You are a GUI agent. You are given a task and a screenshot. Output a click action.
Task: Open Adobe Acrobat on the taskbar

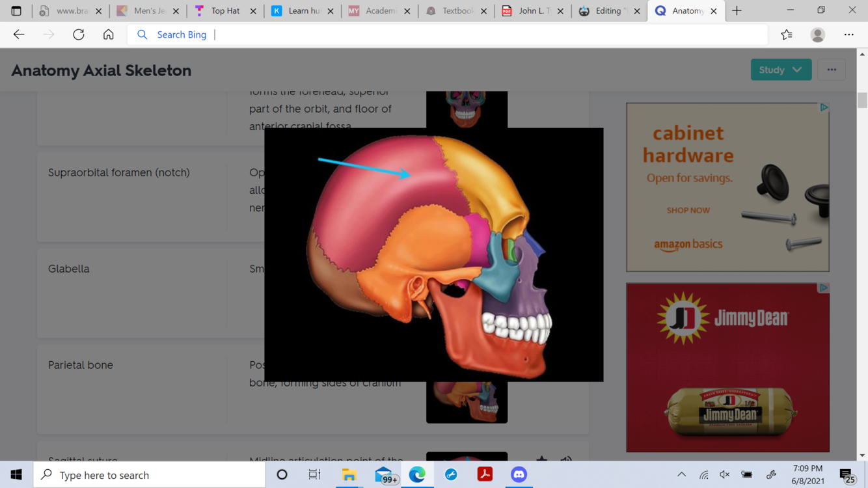coord(485,475)
